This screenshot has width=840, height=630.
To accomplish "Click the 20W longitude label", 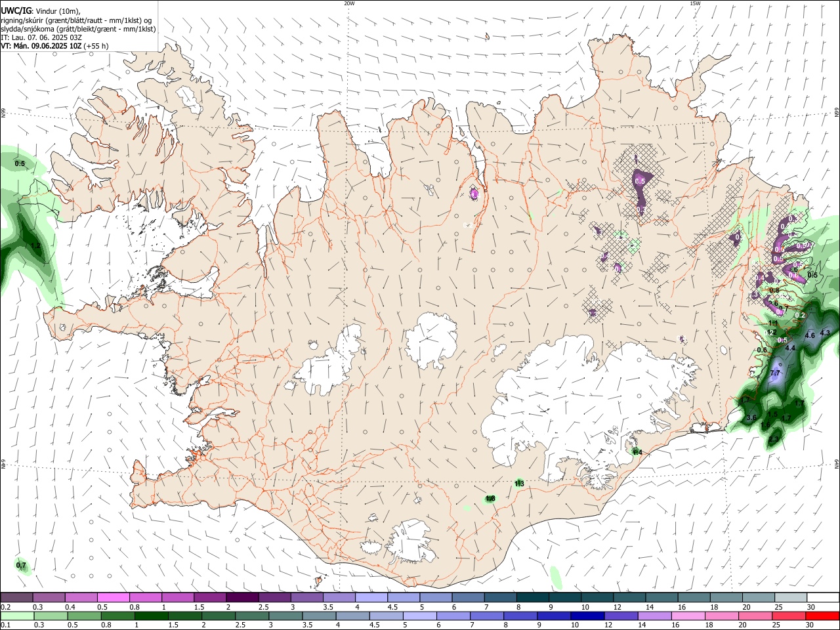I will tap(349, 3).
